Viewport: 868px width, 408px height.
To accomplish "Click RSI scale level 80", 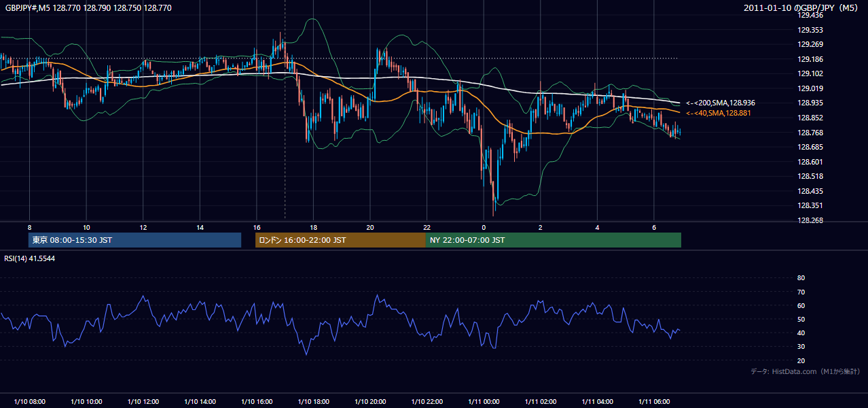I will pyautogui.click(x=801, y=278).
